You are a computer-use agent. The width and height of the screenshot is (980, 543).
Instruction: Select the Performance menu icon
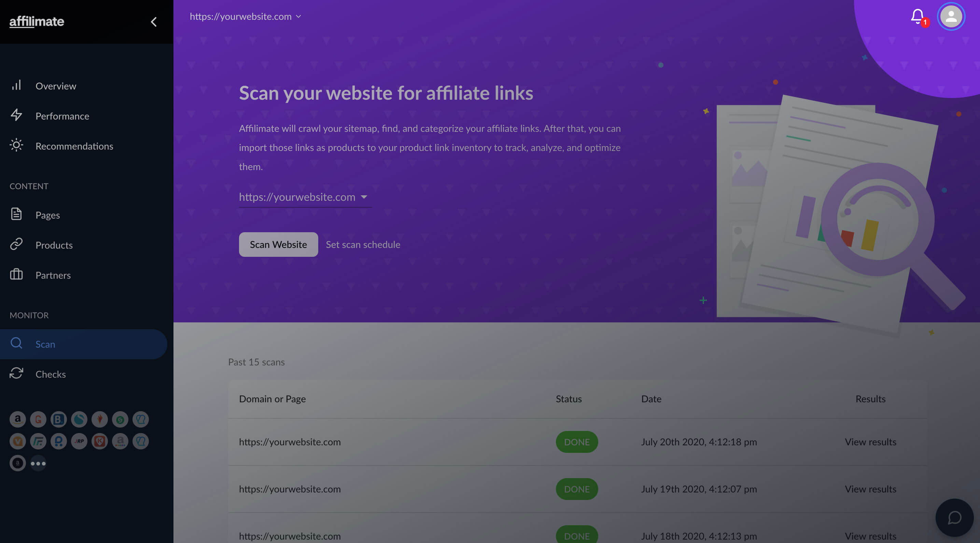tap(16, 115)
